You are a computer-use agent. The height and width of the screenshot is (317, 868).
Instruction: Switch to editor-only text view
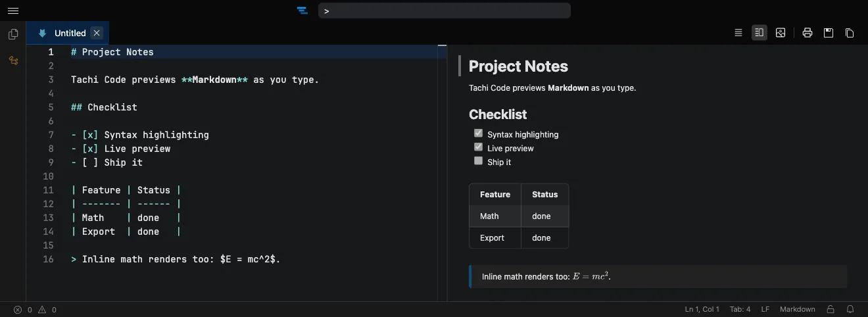pos(738,32)
